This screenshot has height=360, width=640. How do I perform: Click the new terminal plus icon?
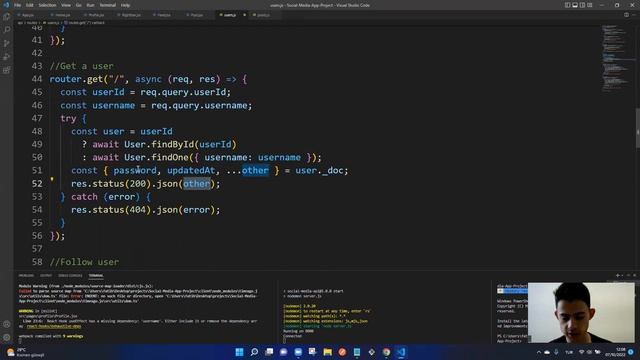618,276
